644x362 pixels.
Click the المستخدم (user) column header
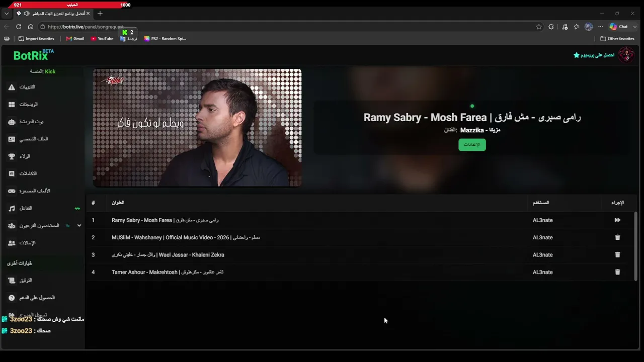click(541, 203)
